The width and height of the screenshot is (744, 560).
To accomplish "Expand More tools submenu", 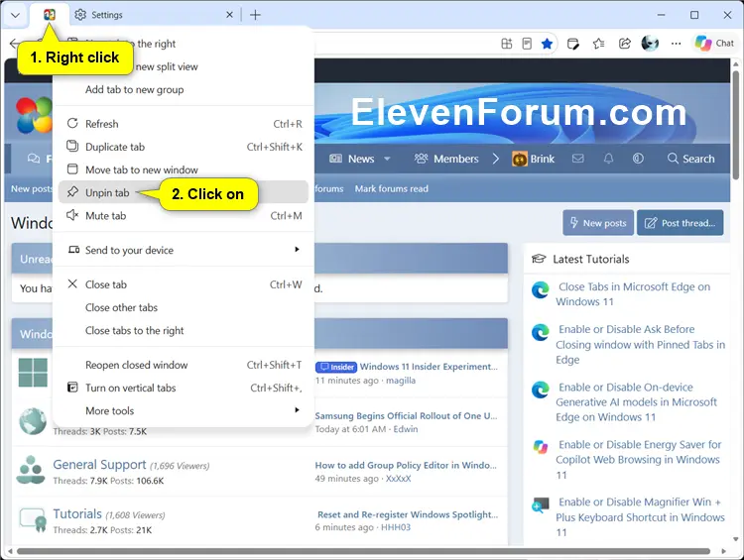I will (183, 410).
